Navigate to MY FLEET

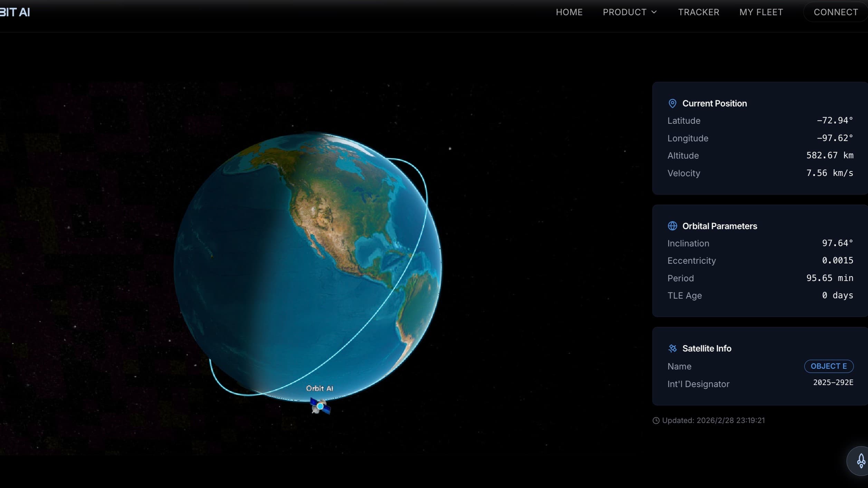click(761, 12)
